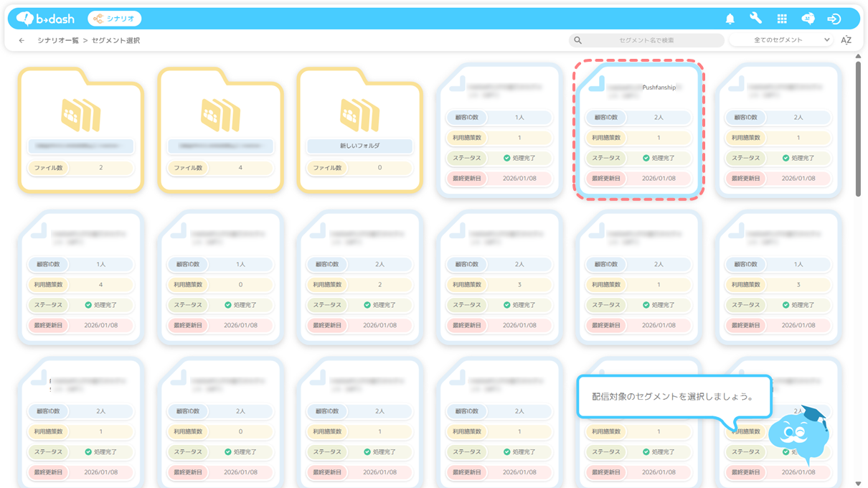Click the back arrow beside breadcrumb
The width and height of the screenshot is (868, 488).
click(22, 41)
